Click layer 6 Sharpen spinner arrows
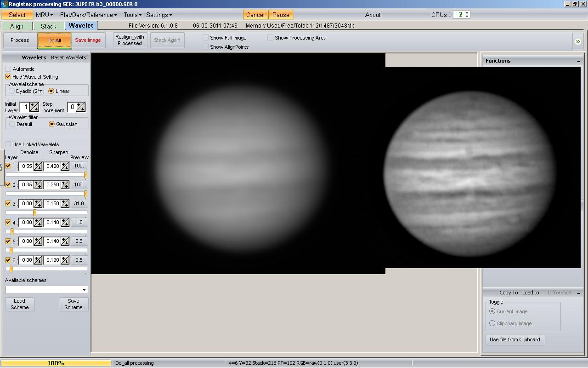588x368 pixels. pyautogui.click(x=65, y=260)
